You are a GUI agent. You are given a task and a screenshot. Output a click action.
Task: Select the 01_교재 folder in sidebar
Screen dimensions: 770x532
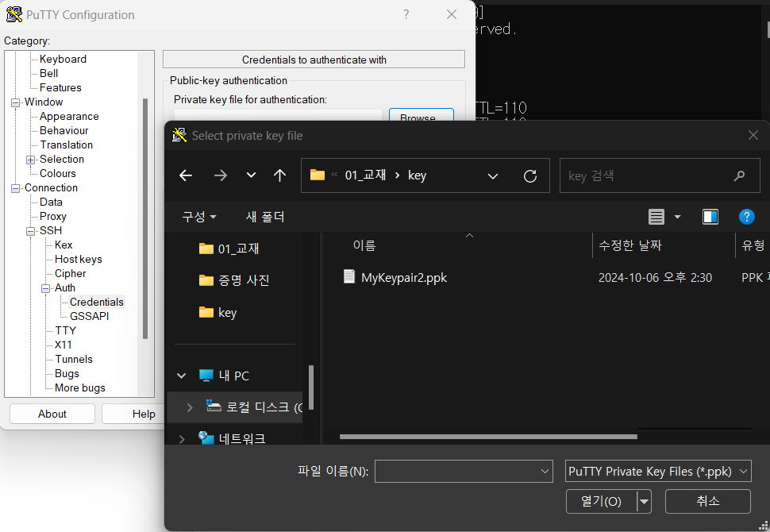[x=229, y=249]
